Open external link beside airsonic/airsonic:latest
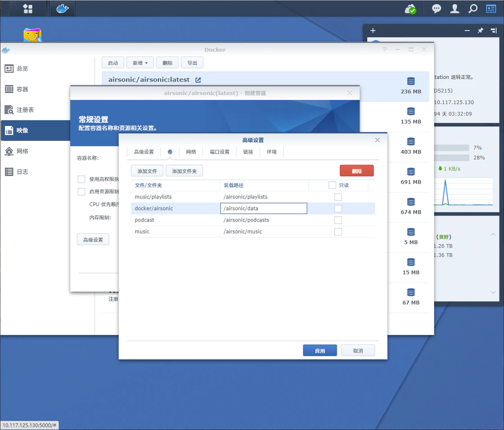 pos(198,80)
